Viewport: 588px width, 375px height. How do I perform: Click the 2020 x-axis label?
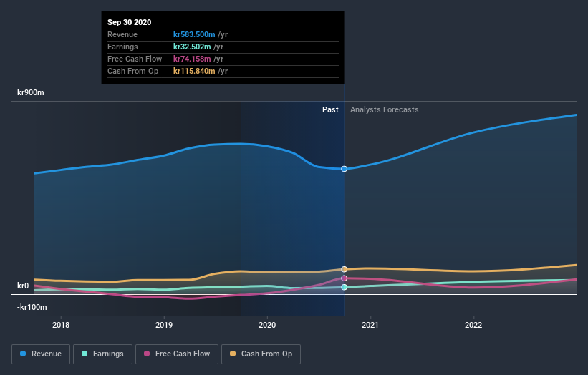click(x=267, y=325)
